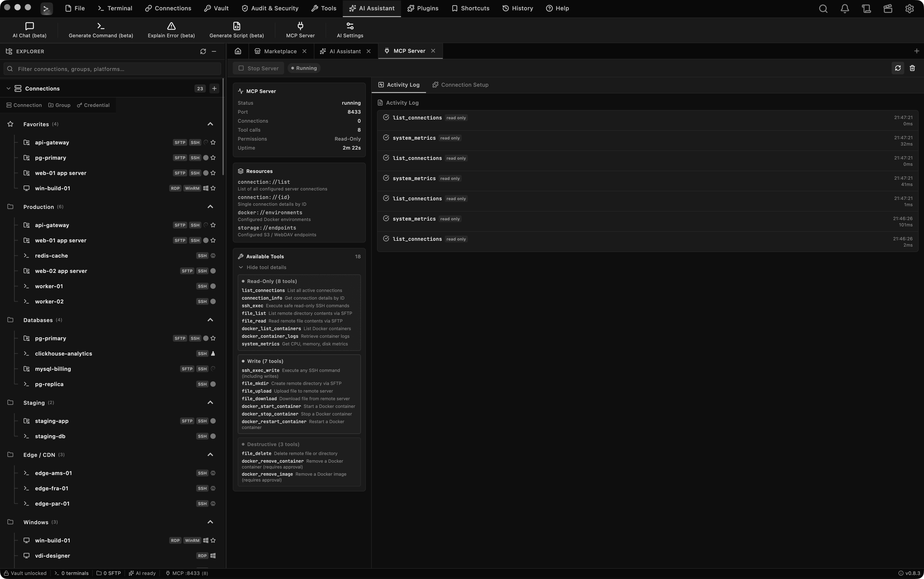Collapse the Production group

click(x=210, y=207)
